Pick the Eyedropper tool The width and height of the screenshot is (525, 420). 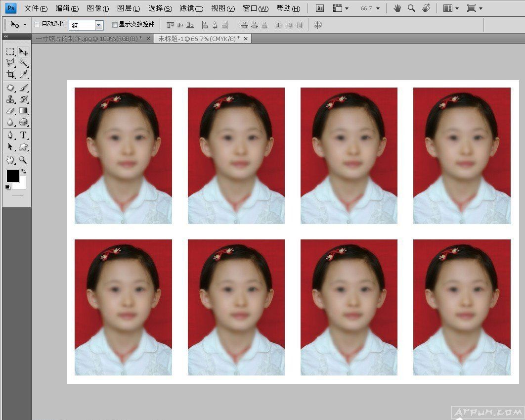23,75
